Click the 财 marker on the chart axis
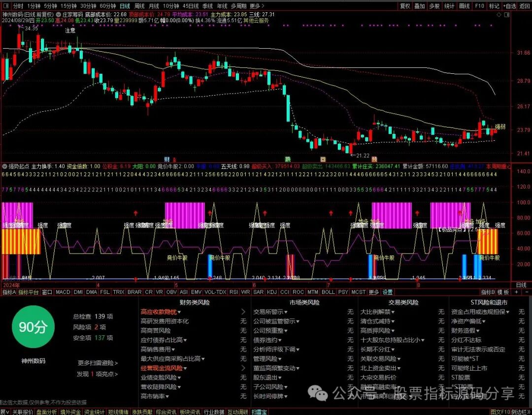 point(167,159)
